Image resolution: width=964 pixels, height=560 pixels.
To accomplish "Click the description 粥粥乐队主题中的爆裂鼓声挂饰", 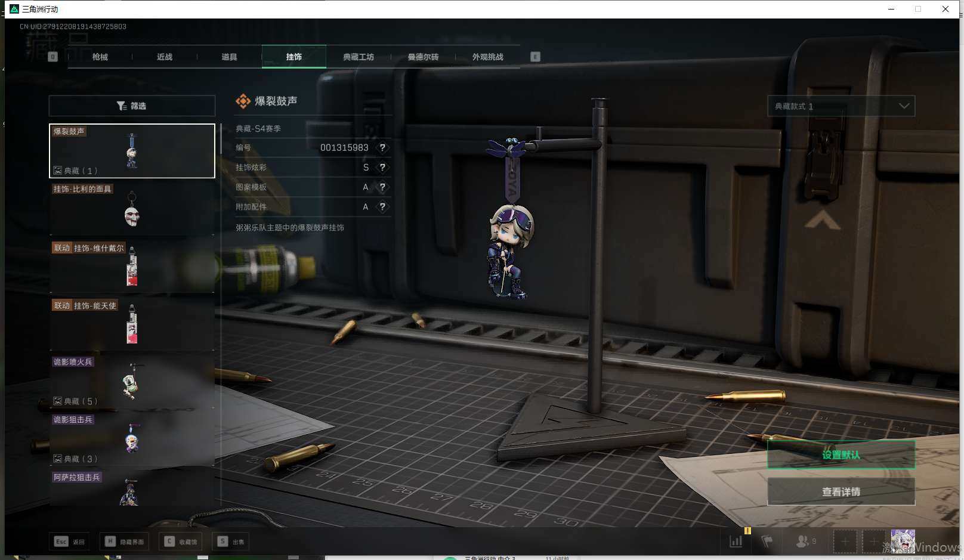I will (x=290, y=227).
